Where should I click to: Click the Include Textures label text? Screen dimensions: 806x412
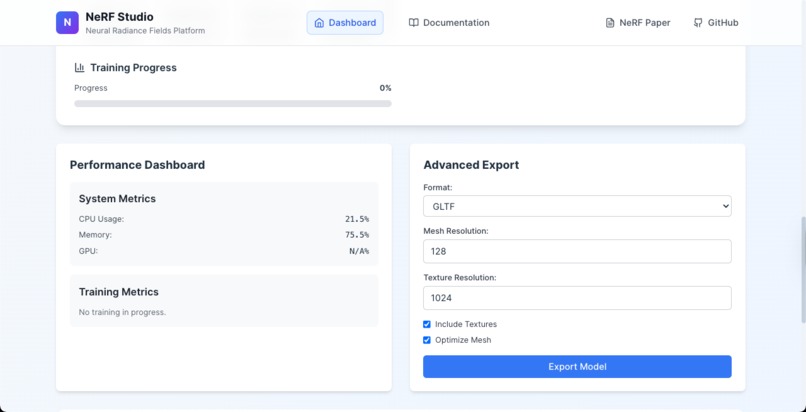point(466,324)
